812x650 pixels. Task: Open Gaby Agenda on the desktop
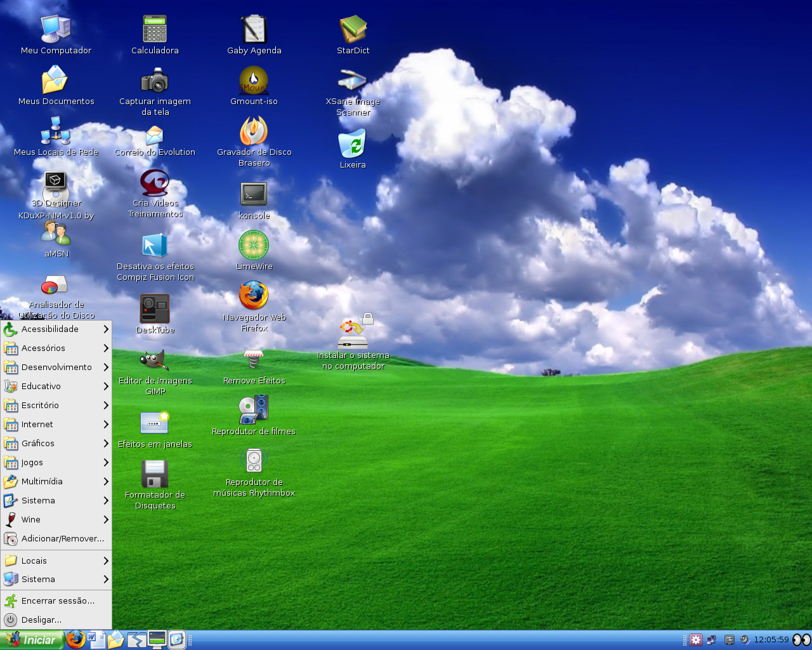(x=254, y=29)
